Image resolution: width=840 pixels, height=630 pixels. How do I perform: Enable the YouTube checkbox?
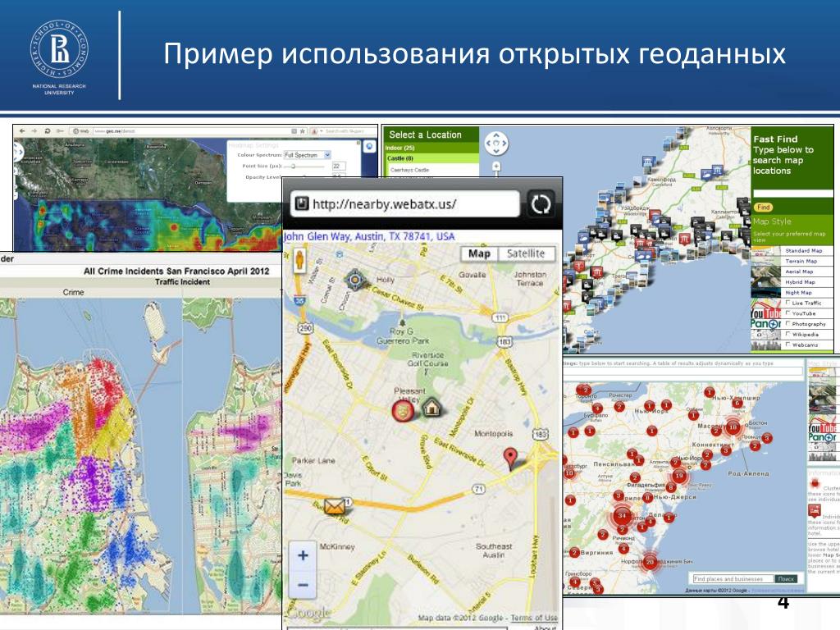(787, 313)
